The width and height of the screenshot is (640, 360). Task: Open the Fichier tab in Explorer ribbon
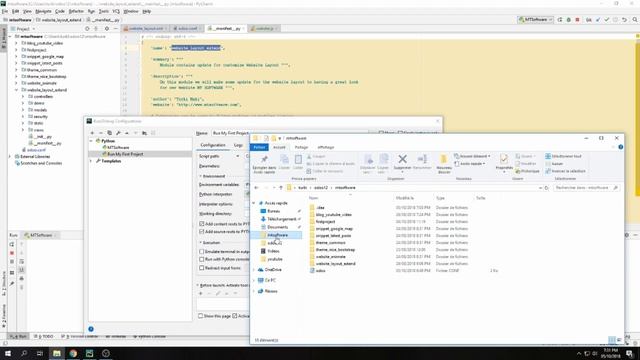tap(259, 147)
